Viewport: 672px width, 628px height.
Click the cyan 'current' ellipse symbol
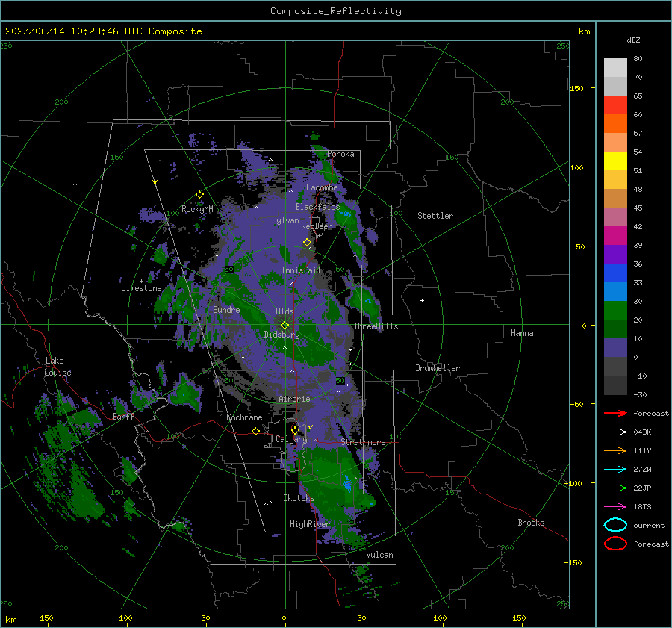pyautogui.click(x=615, y=525)
